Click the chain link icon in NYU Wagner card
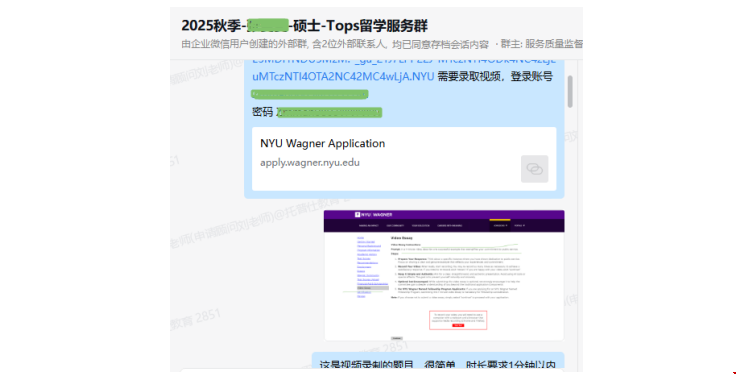Image resolution: width=736 pixels, height=374 pixels. pos(534,169)
